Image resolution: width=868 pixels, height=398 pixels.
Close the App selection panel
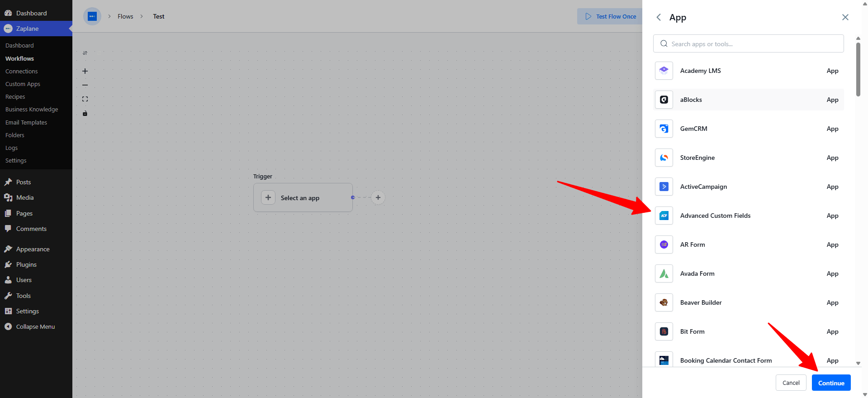(x=845, y=17)
